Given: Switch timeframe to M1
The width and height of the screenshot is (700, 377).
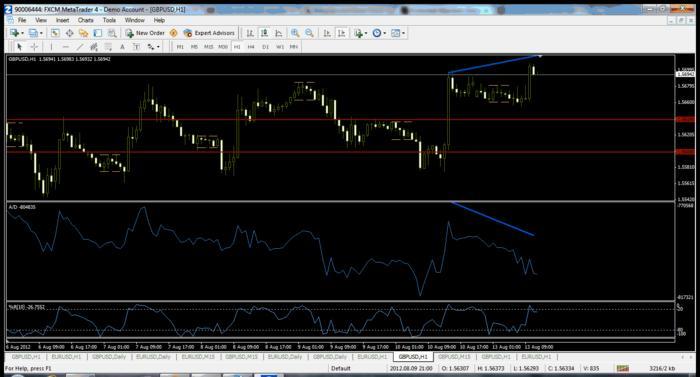Looking at the screenshot, I should pyautogui.click(x=180, y=46).
